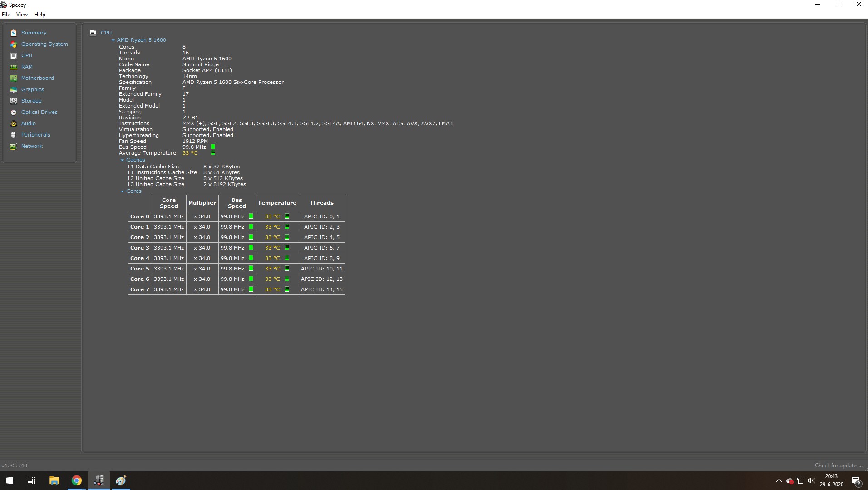Open the Motherboard section link
Screen dimensions: 868x490
tap(37, 78)
